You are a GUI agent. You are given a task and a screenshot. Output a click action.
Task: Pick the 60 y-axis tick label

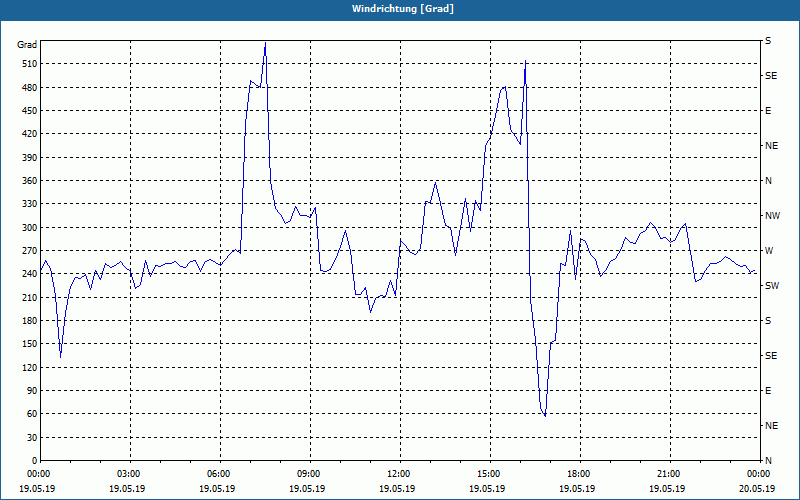(32, 414)
